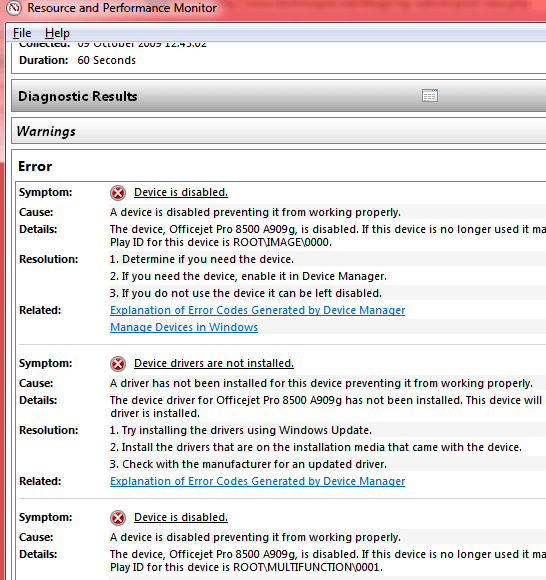Image resolution: width=546 pixels, height=580 pixels.
Task: Click the 'ROOT\IMAGE\0000' Play ID line
Action: (221, 242)
